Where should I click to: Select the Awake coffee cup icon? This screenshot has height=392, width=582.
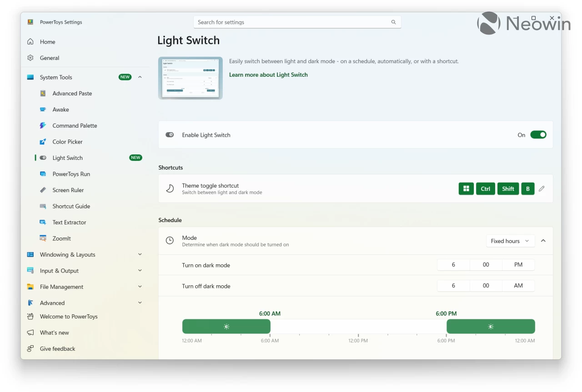43,109
